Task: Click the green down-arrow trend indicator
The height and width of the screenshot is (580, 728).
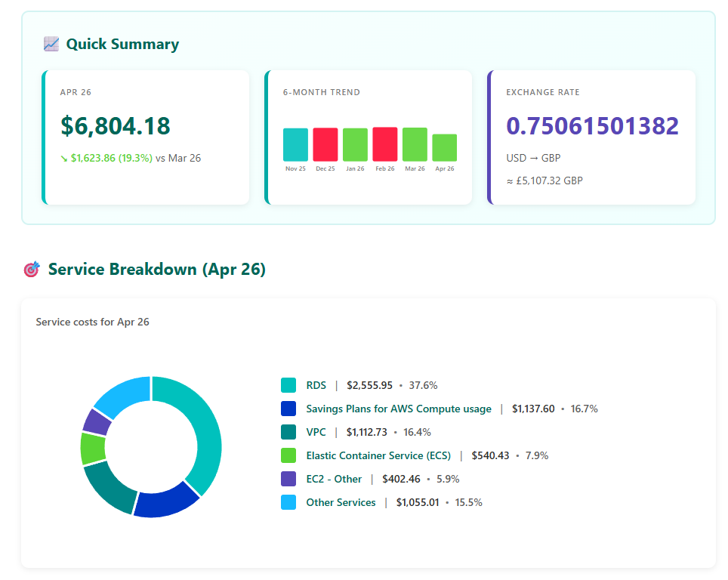Action: [63, 159]
